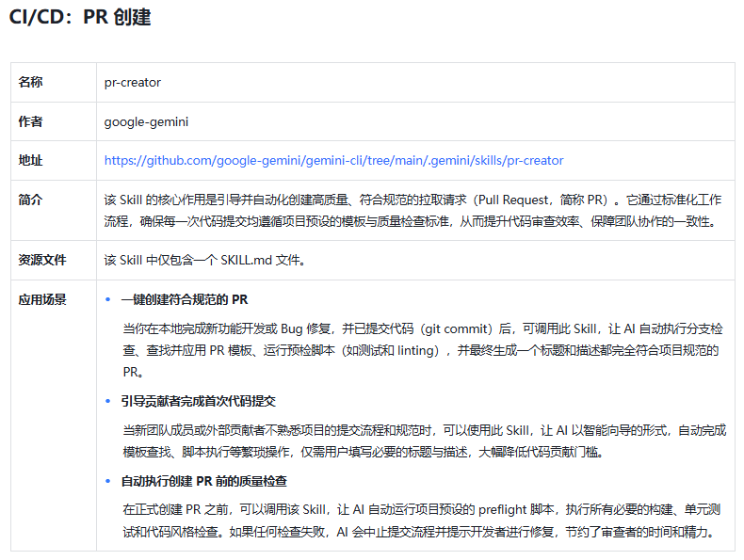Click the bullet heading "一键创建符合规范的 PR"
The image size is (744, 560).
coord(185,299)
